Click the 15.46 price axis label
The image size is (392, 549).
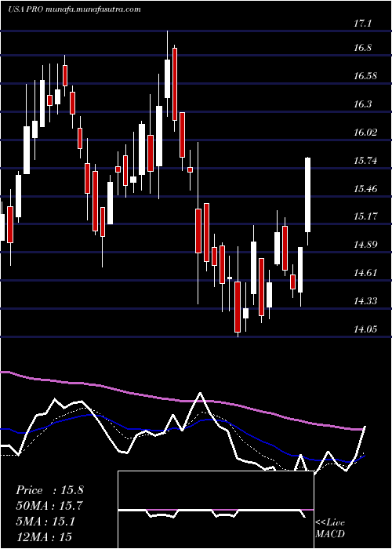[365, 189]
